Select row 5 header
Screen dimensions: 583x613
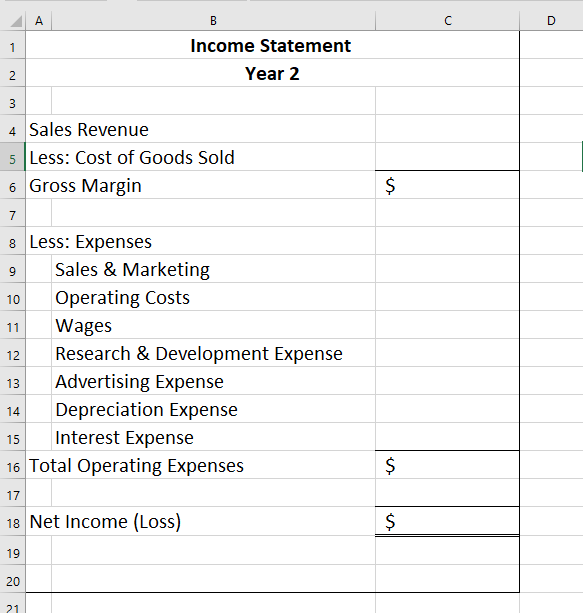[13, 157]
